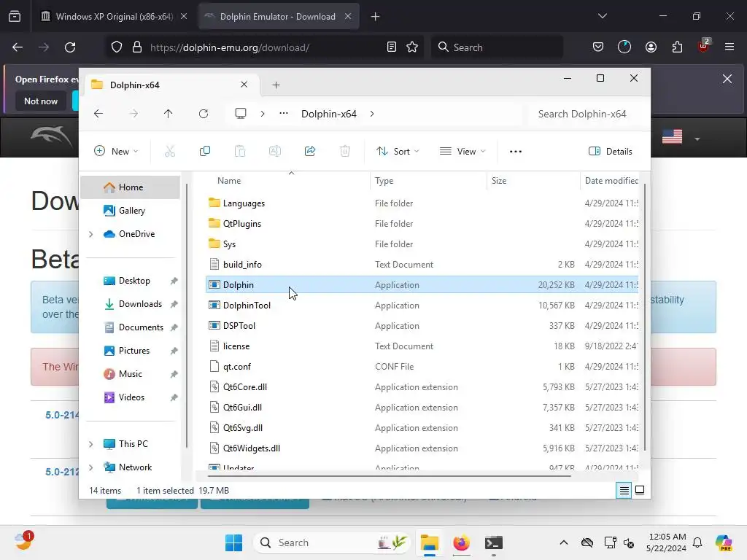Click the Firefox View icon in the tab bar
The width and height of the screenshot is (747, 560).
[x=15, y=16]
